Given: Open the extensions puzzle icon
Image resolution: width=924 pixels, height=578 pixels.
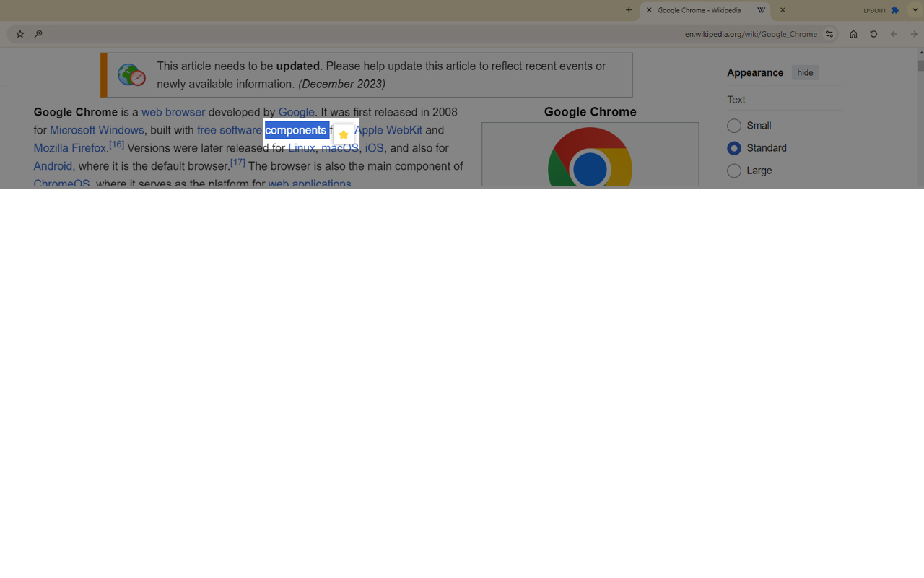Looking at the screenshot, I should coord(895,10).
